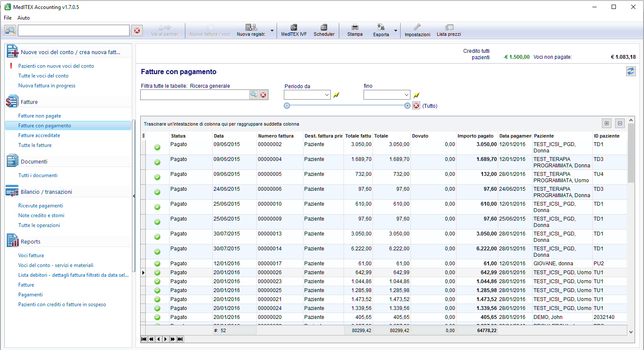Screen dimensions: 644x350
Task: Open the fino date dropdown
Action: (x=407, y=95)
